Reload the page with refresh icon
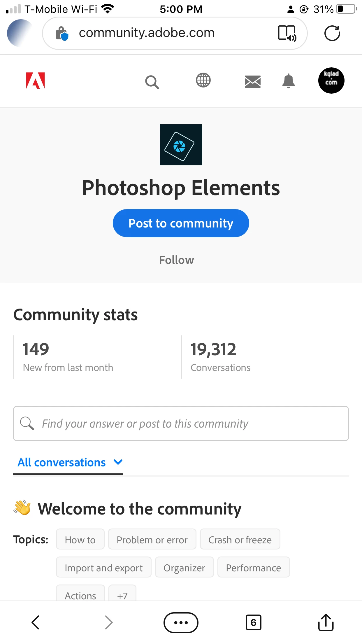362x644 pixels. pyautogui.click(x=332, y=33)
